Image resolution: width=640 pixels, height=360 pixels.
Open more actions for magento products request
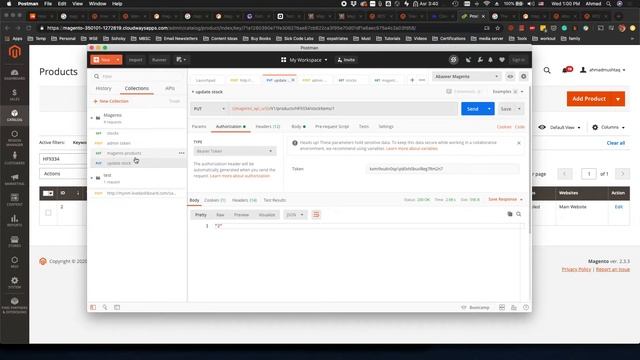(x=181, y=153)
